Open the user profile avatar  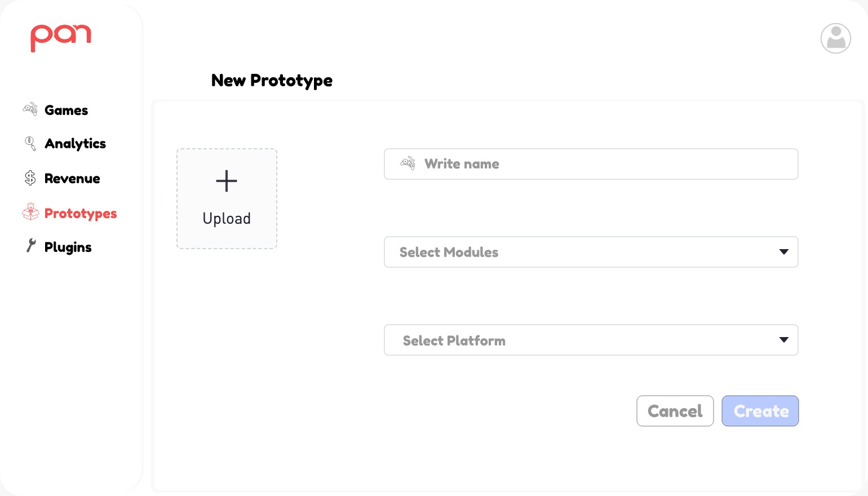point(835,38)
